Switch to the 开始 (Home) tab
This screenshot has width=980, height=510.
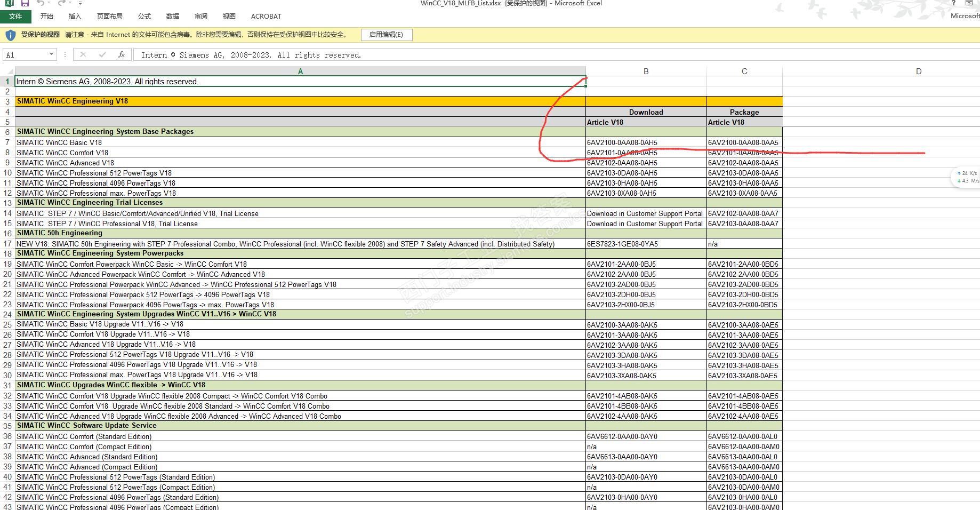coord(47,17)
